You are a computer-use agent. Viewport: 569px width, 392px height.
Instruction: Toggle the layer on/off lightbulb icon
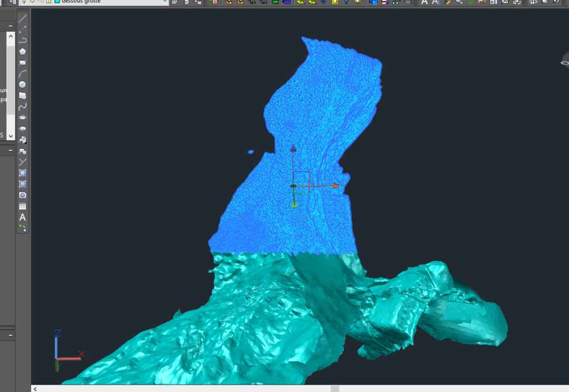pyautogui.click(x=24, y=2)
